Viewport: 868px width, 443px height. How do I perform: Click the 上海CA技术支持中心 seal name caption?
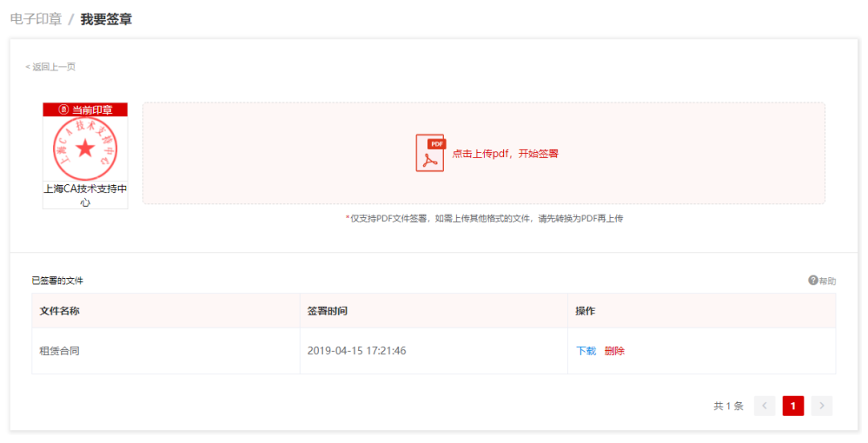pos(85,195)
